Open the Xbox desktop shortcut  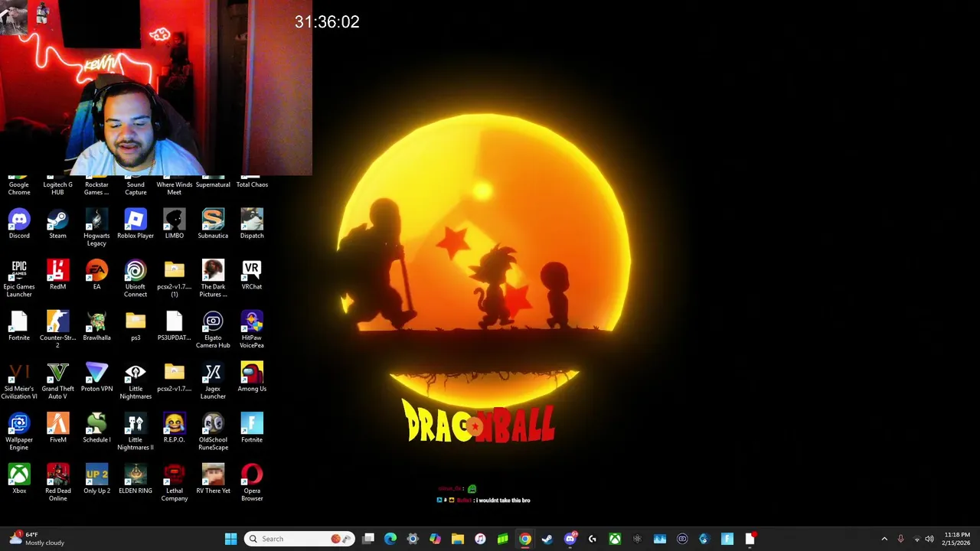19,479
